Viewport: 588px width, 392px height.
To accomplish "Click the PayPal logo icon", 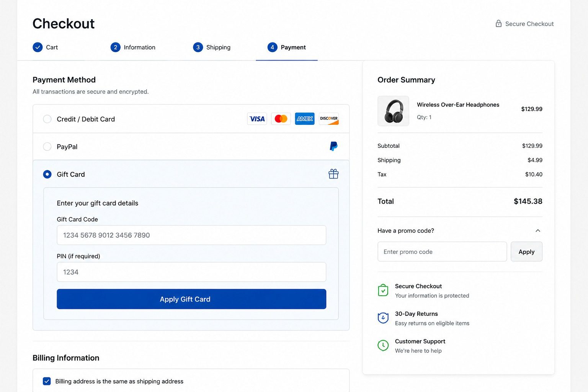I will 333,146.
